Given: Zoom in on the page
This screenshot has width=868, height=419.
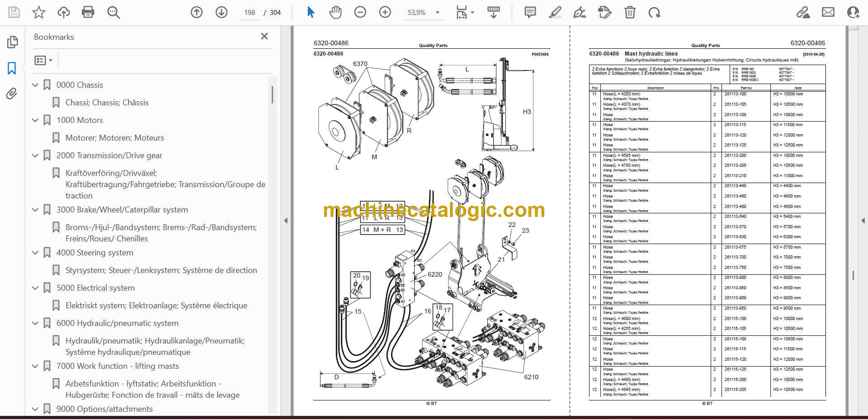Looking at the screenshot, I should coord(385,12).
